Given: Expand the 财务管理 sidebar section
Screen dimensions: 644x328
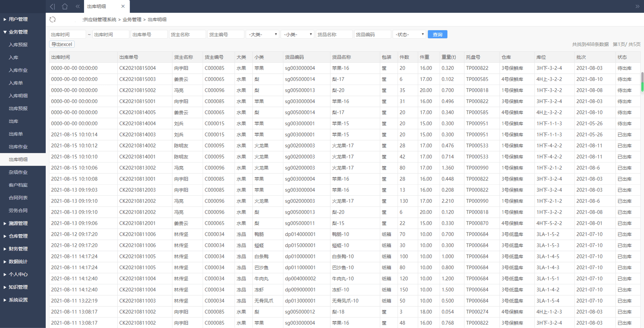Looking at the screenshot, I should click(x=18, y=249).
